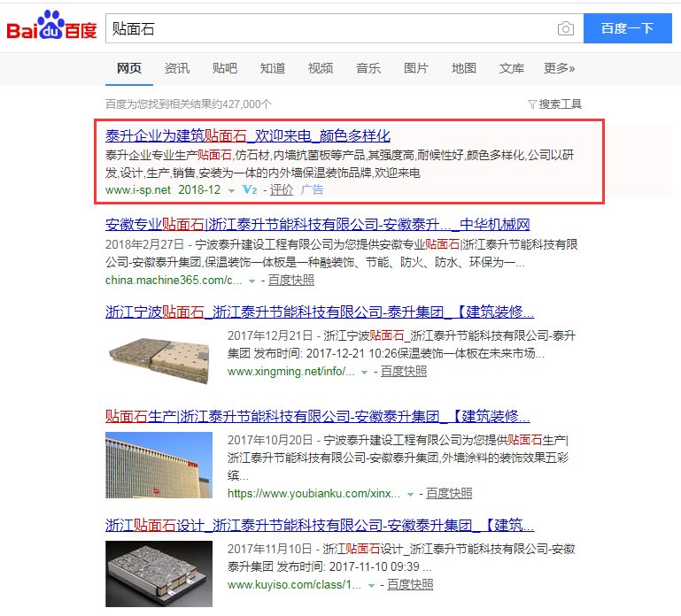This screenshot has width=681, height=616.
Task: Open the 更多» tab menu
Action: coord(559,68)
